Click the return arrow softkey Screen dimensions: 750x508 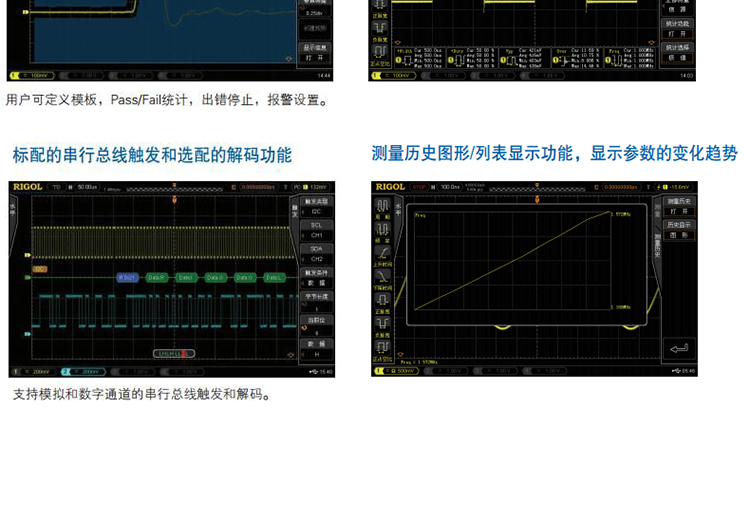click(680, 349)
